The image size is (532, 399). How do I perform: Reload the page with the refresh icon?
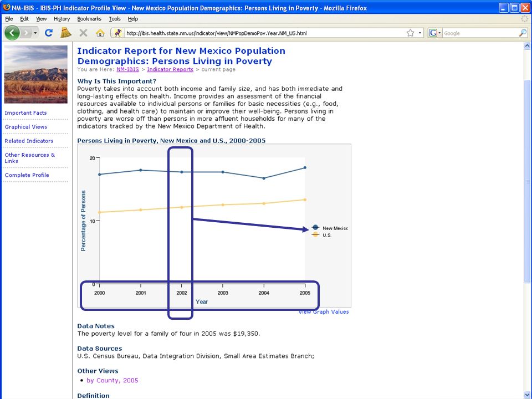coord(49,33)
